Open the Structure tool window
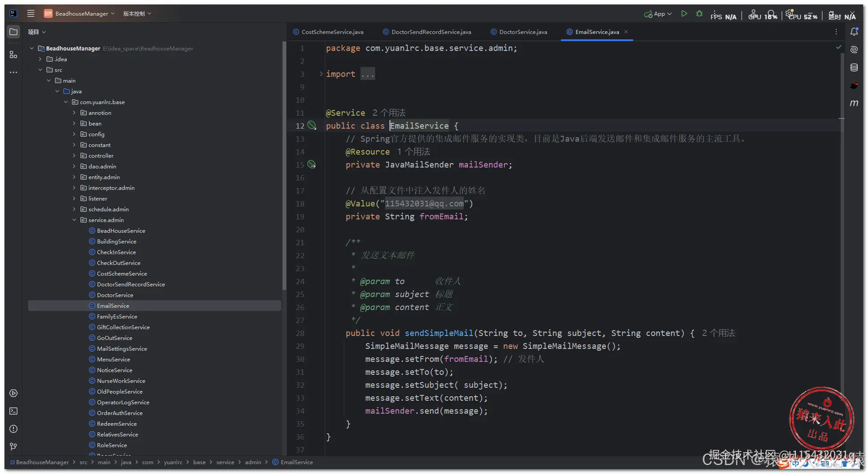868x474 pixels. [x=13, y=55]
